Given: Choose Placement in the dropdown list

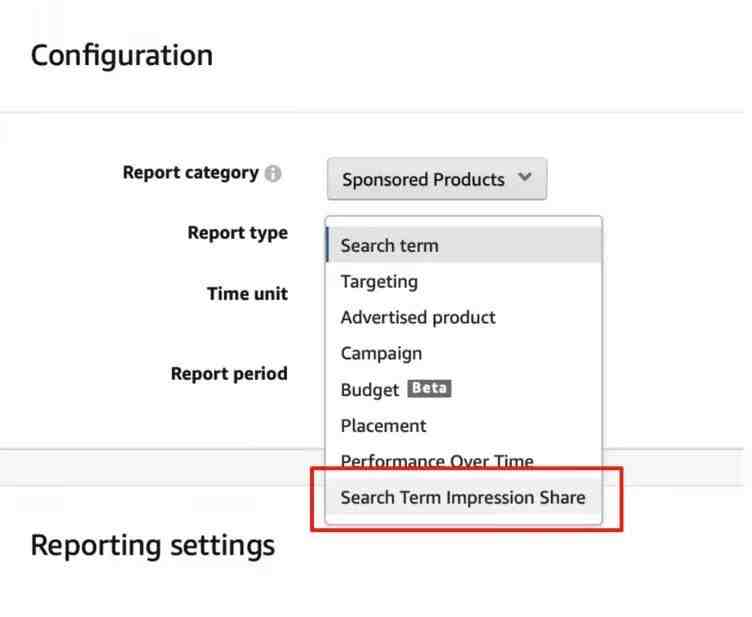Looking at the screenshot, I should click(383, 426).
